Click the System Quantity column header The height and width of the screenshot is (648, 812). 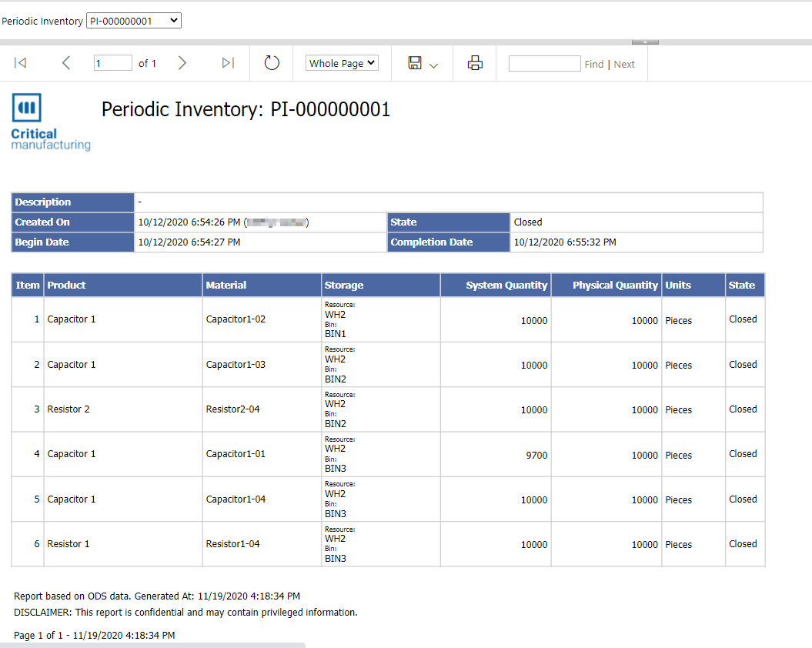[x=506, y=285]
